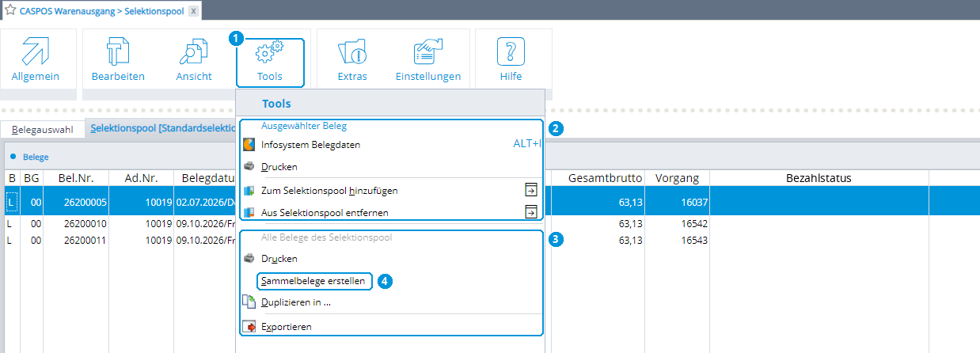Sort by the Bel.Nr. column header
The width and height of the screenshot is (980, 353).
point(76,178)
